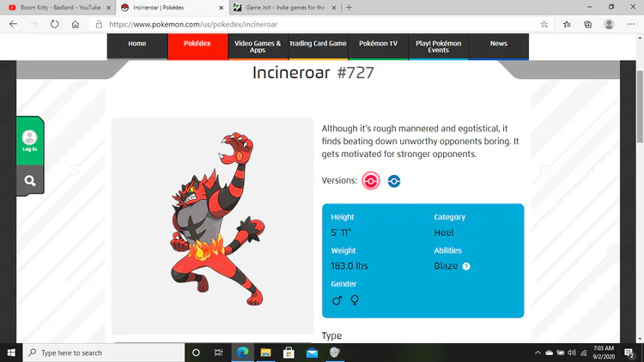
Task: Open Play! Pokémon Events navigation item
Action: [x=438, y=46]
